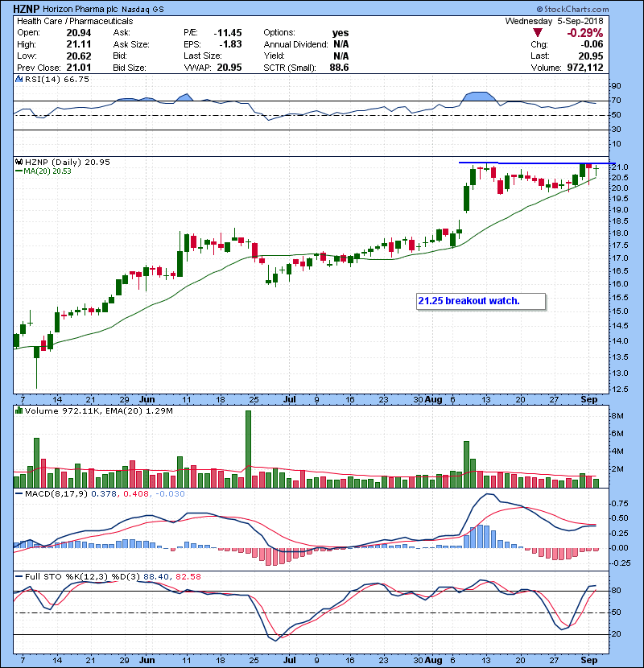This screenshot has height=668, width=644.
Task: Select the HZNP ticker symbol in the header
Action: click(x=27, y=9)
